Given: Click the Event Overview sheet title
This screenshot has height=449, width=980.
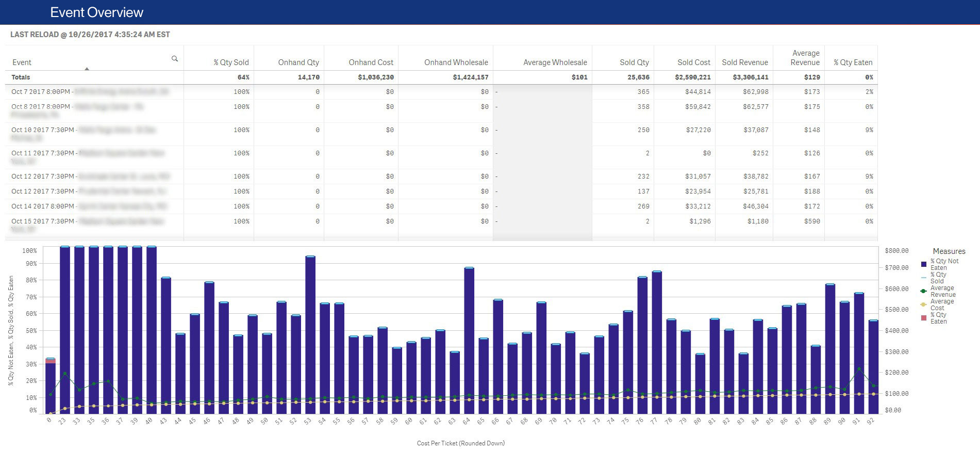Looking at the screenshot, I should tap(97, 12).
